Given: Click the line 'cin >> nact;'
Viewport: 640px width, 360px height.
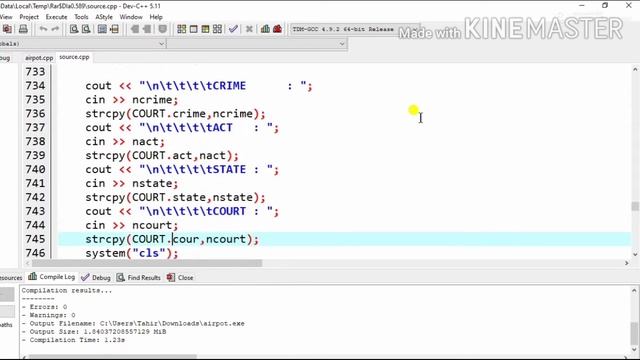Looking at the screenshot, I should point(125,141).
